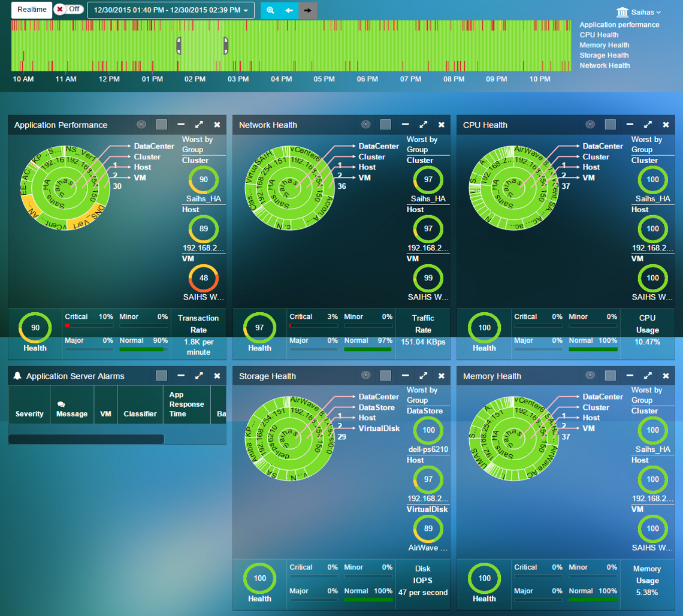
Task: Click the App Response Time column header
Action: tap(186, 404)
